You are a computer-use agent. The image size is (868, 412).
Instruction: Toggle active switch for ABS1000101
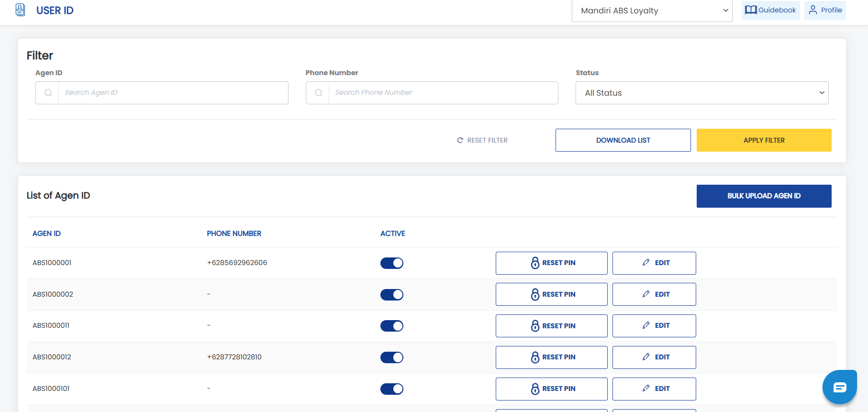[x=392, y=389]
